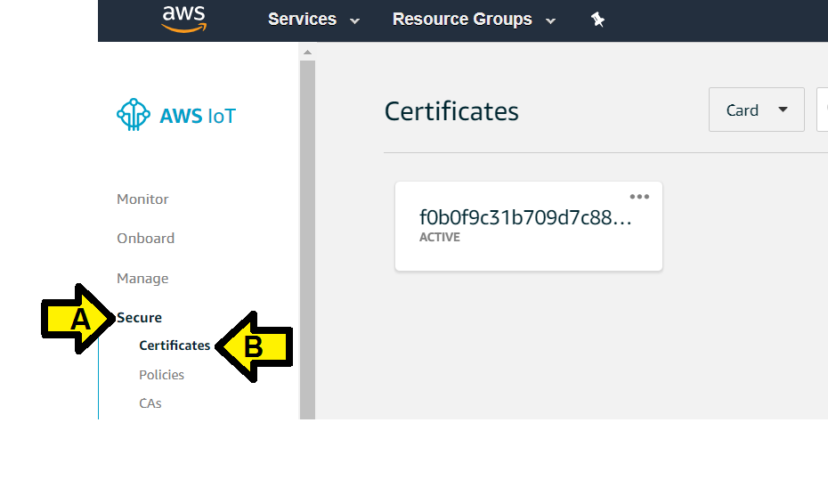Expand the Services chevron arrow
This screenshot has height=504, width=828.
355,21
